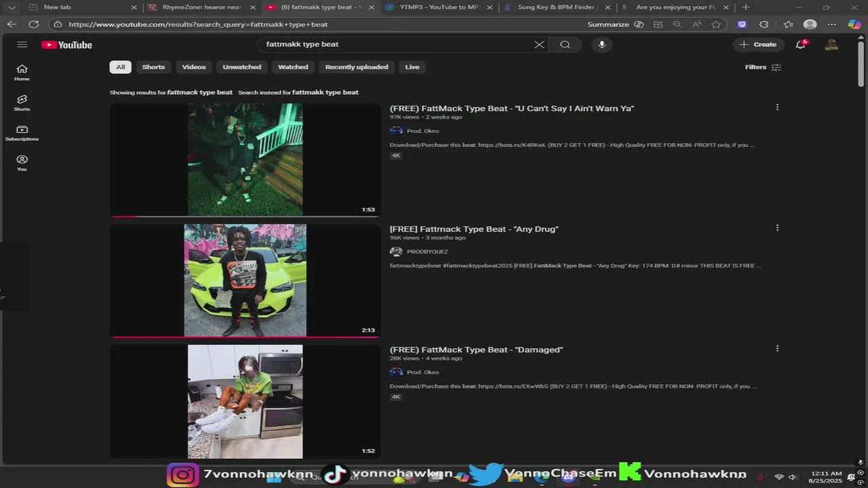Open the browser extensions puzzle icon
Image resolution: width=868 pixels, height=488 pixels.
764,24
